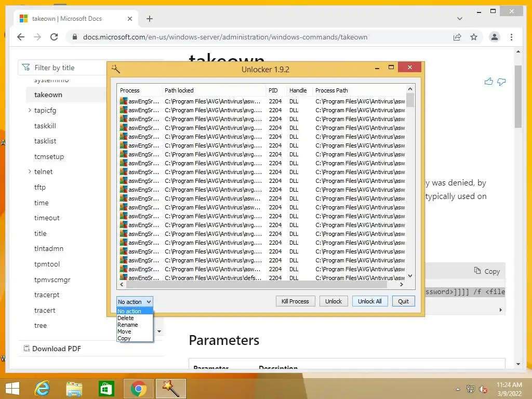The width and height of the screenshot is (532, 399).
Task: Click the Unlocker wand icon in title bar
Action: tap(116, 69)
